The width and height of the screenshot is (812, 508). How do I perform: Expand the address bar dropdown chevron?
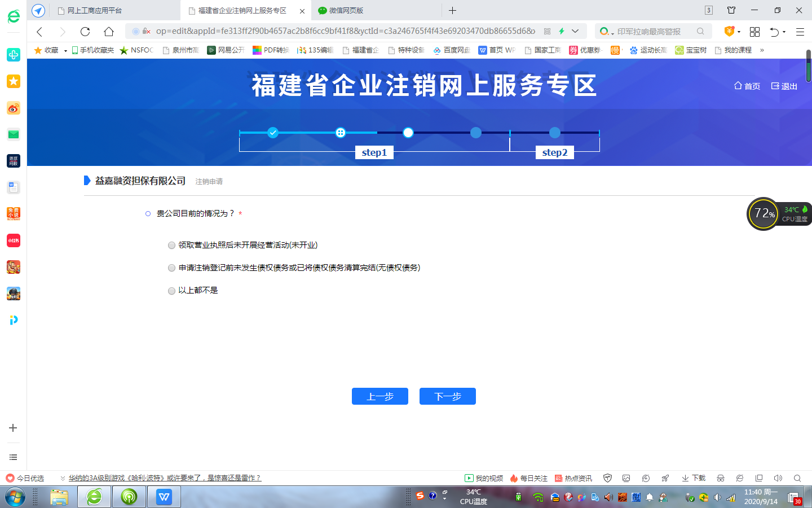[x=575, y=32]
